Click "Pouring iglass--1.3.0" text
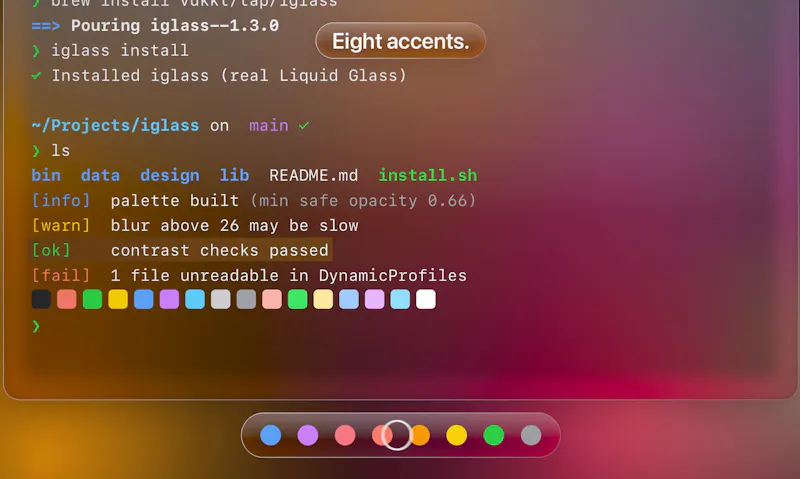This screenshot has height=479, width=800. [x=175, y=26]
